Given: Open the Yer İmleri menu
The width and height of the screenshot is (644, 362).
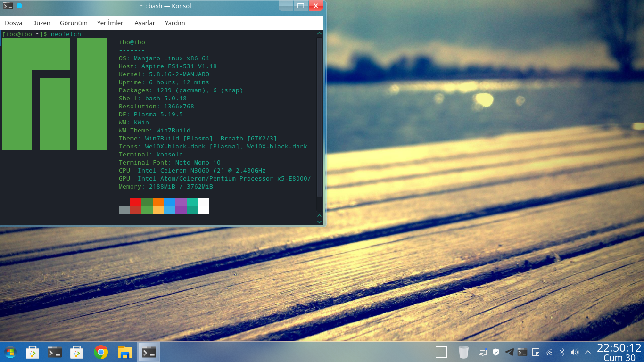Looking at the screenshot, I should click(111, 23).
